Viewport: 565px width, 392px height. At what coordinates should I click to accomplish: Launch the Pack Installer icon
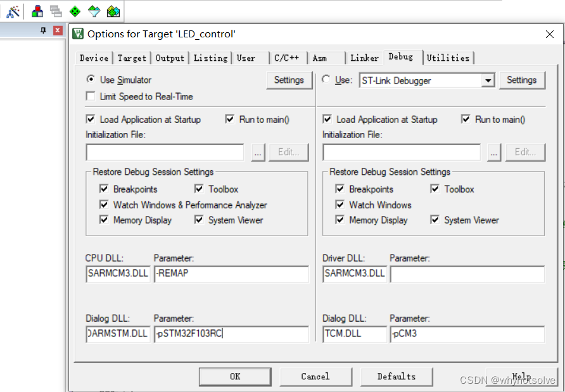coord(113,11)
